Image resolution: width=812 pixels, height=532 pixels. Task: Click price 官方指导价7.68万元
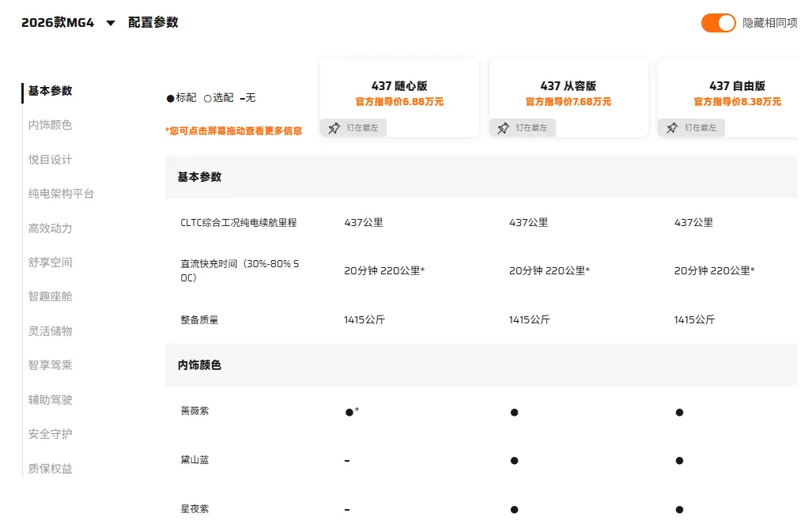(x=568, y=101)
